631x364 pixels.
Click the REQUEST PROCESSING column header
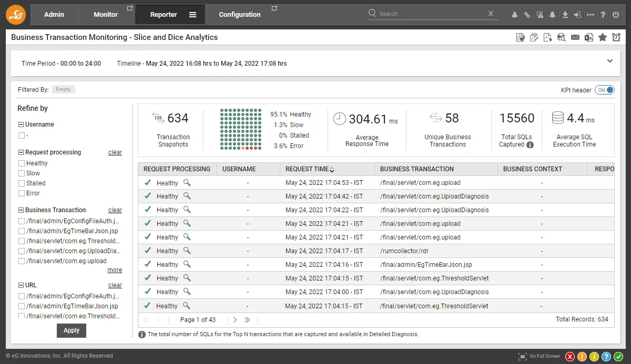coord(177,169)
